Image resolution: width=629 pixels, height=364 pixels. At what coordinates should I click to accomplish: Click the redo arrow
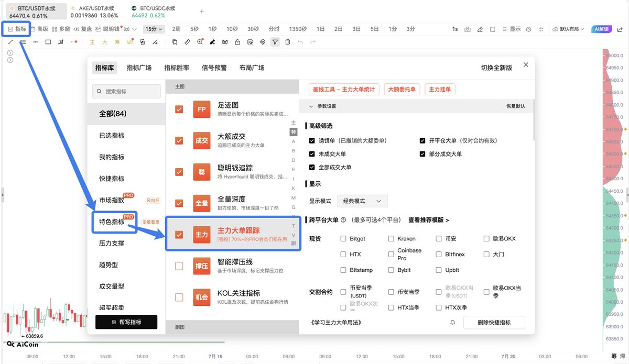[313, 42]
